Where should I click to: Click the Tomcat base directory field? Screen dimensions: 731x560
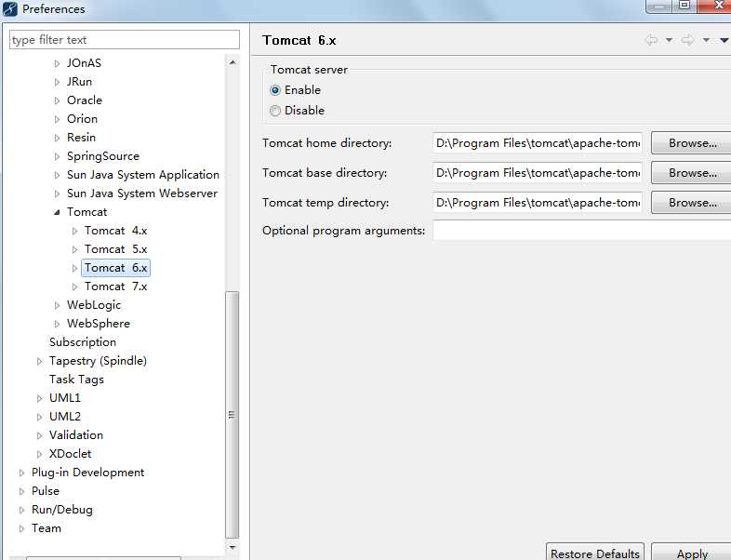click(x=537, y=173)
